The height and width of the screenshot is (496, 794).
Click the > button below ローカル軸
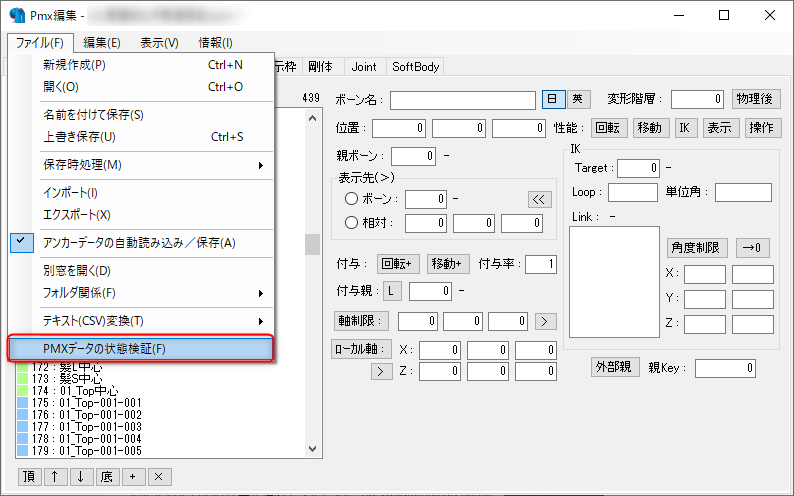point(381,371)
